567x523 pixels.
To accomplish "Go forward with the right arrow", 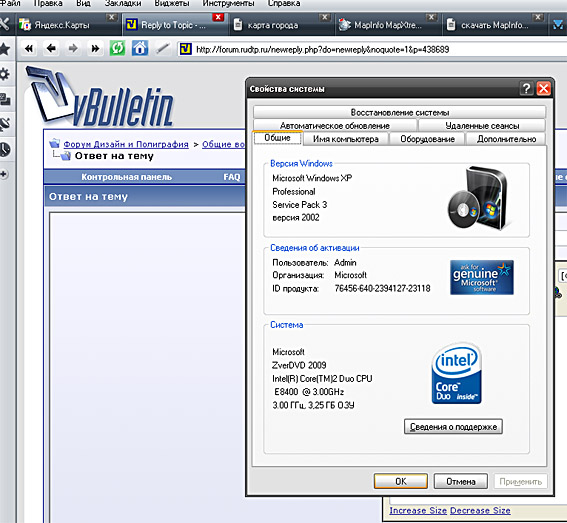I will [x=73, y=48].
